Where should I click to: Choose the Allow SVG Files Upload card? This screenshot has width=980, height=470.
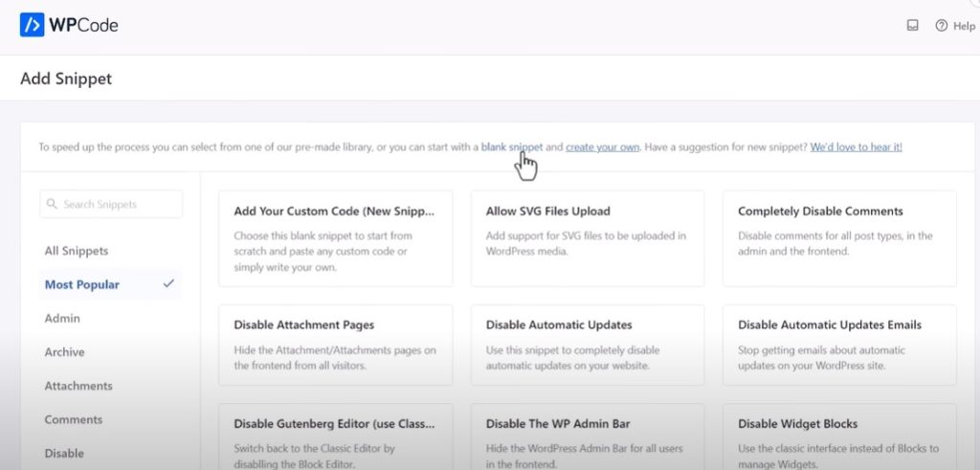[588, 238]
